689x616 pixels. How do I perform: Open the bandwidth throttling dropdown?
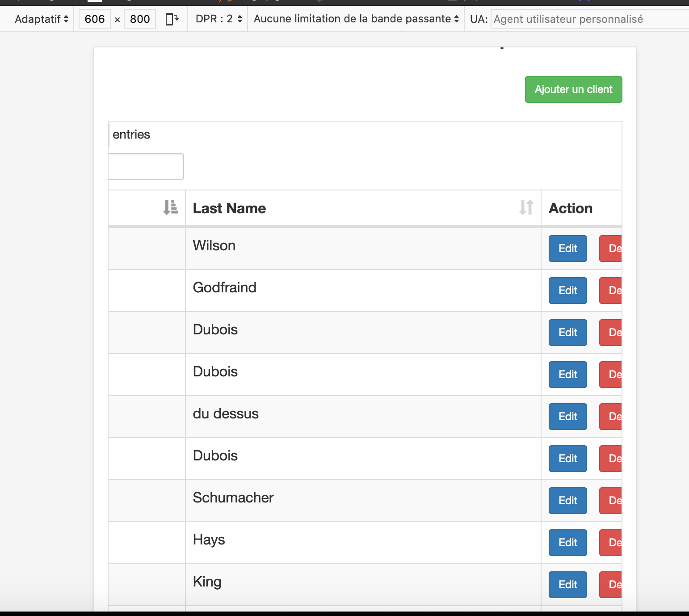356,19
